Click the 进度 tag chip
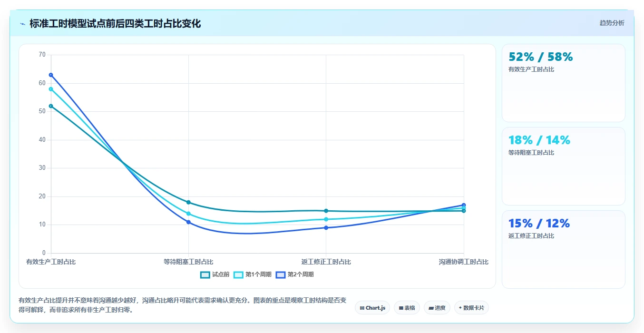 pos(437,308)
